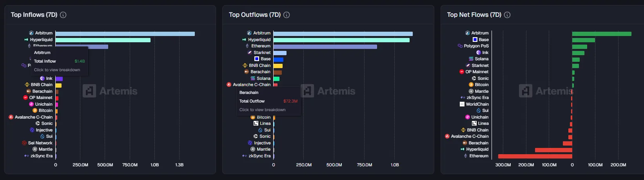Click the Hyperliquid icon in Top Inflows
This screenshot has width=644, height=180.
(26, 40)
